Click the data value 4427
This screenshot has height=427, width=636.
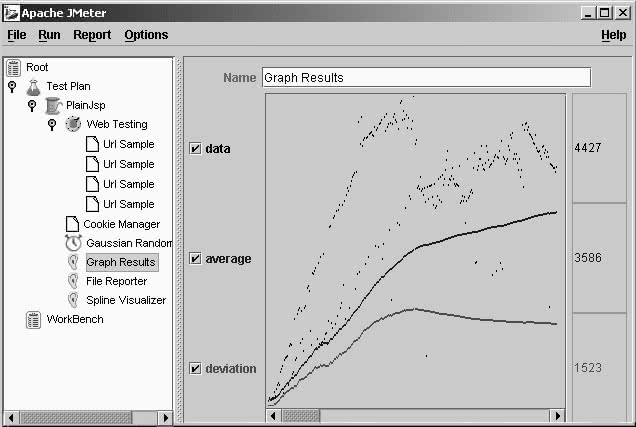(588, 148)
